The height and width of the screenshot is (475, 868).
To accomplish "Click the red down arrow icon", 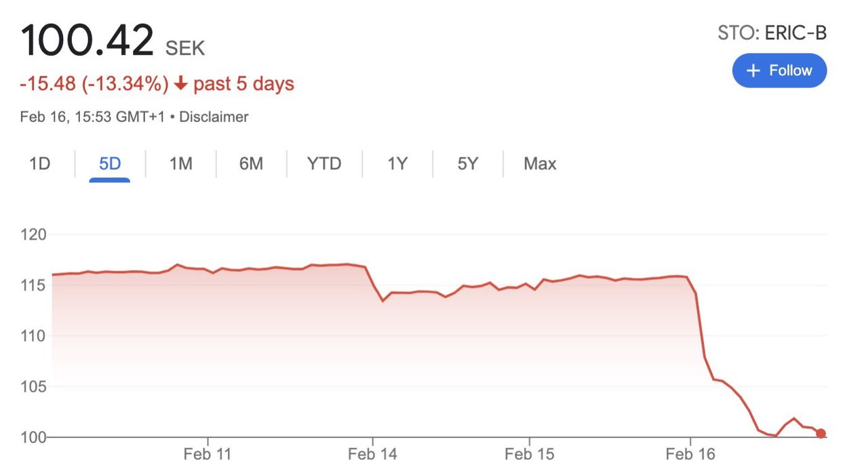I will [180, 84].
